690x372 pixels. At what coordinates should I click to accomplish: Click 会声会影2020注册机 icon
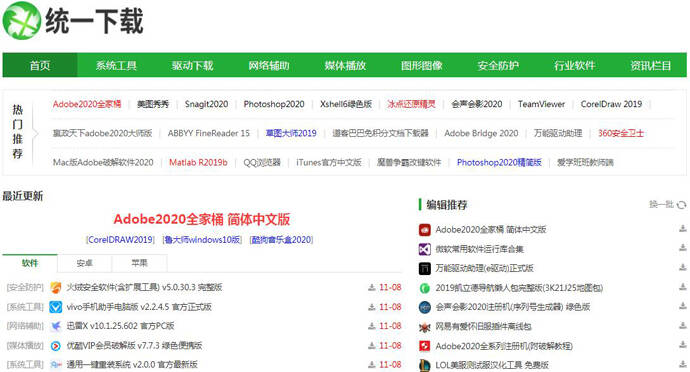pyautogui.click(x=425, y=307)
